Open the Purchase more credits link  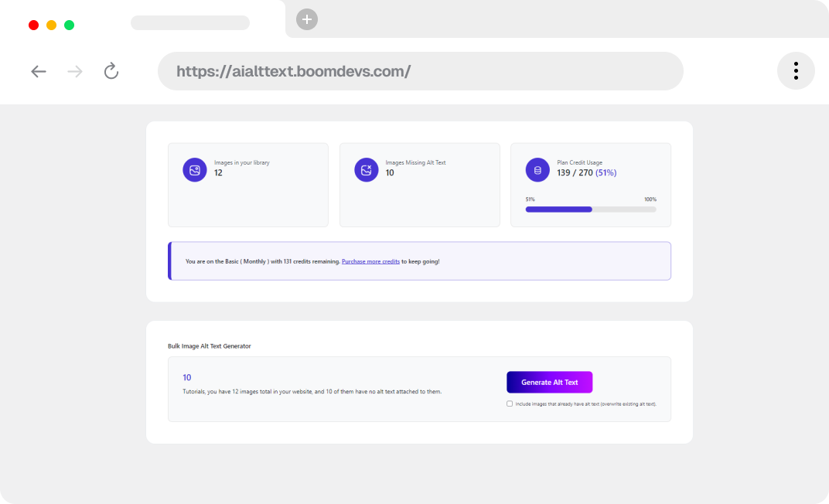(370, 262)
